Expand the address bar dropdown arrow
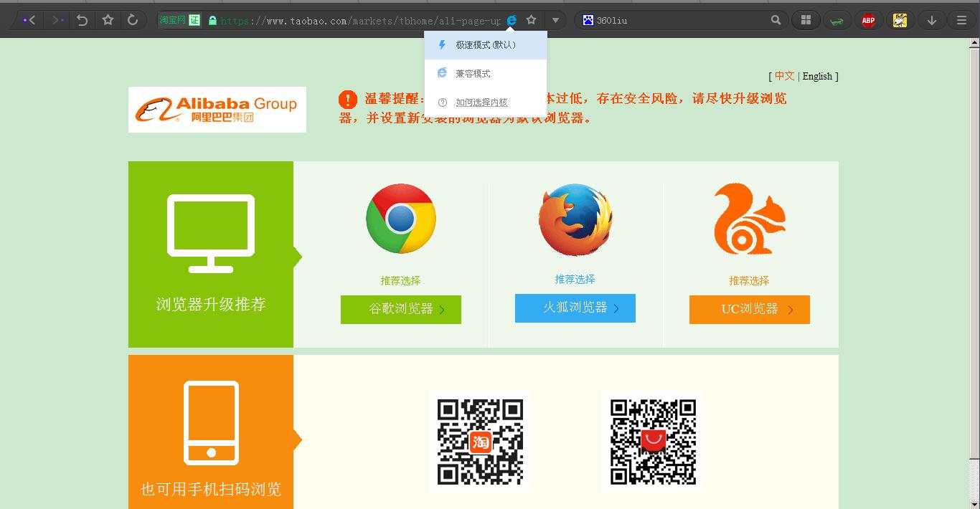 555,20
